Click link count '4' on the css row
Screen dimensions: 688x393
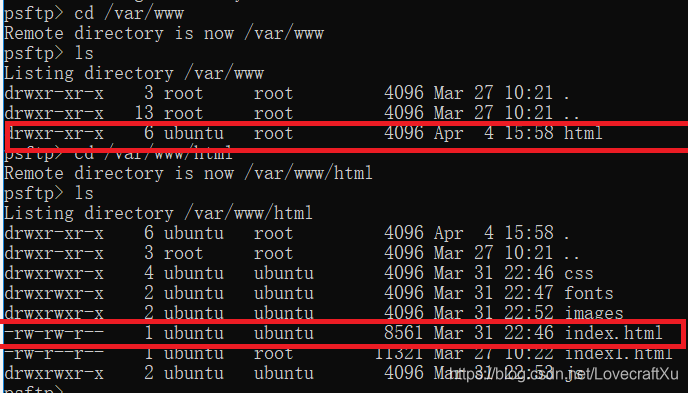point(149,273)
